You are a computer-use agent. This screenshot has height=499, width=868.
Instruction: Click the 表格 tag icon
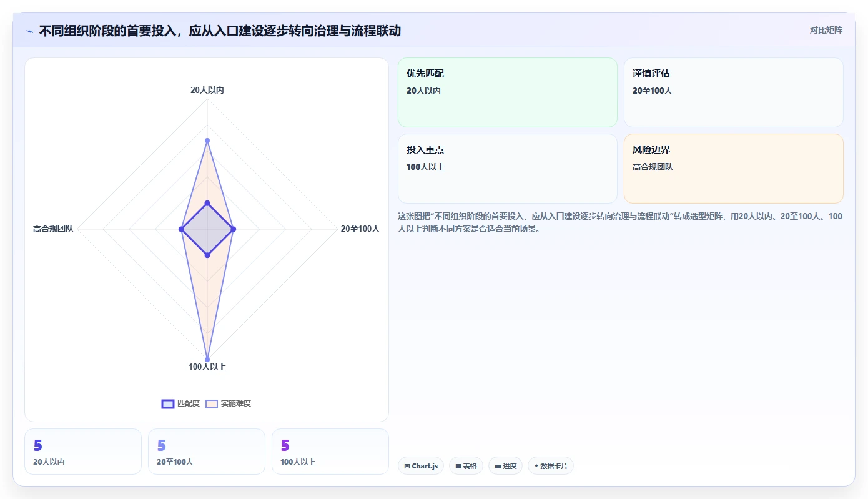click(x=458, y=466)
